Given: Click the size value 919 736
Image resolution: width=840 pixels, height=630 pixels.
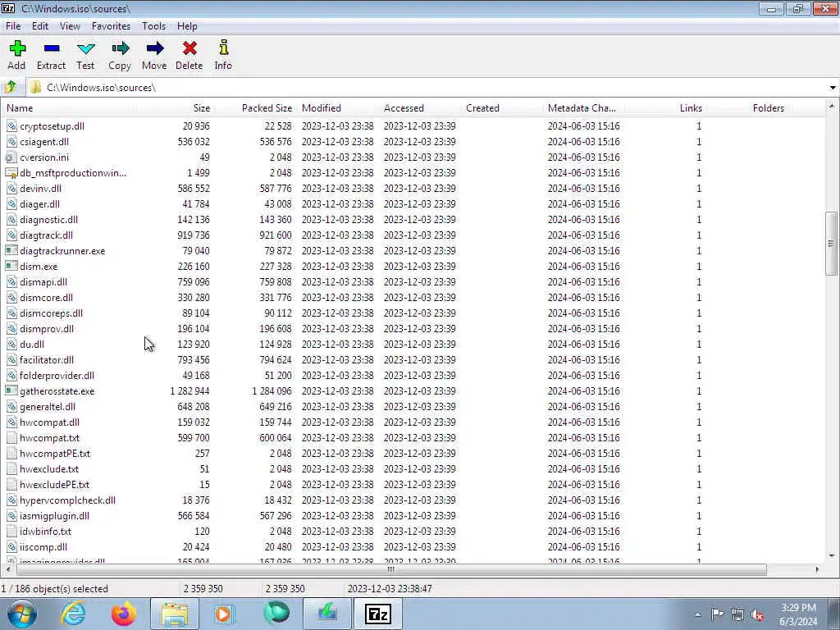Looking at the screenshot, I should point(194,235).
